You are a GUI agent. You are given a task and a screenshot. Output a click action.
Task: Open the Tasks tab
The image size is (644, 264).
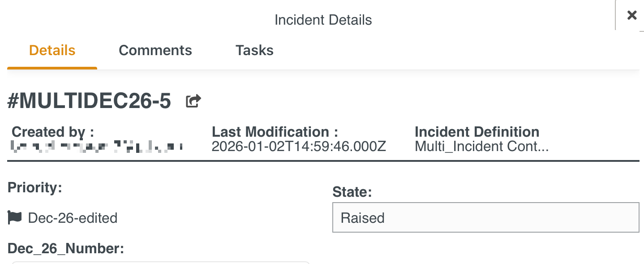point(254,50)
